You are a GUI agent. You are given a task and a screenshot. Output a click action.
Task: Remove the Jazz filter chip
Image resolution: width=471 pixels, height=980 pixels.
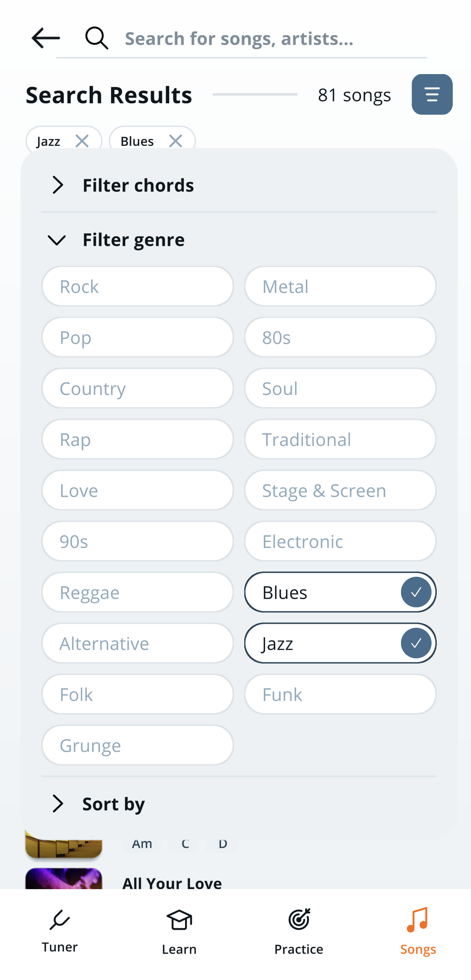click(x=82, y=141)
